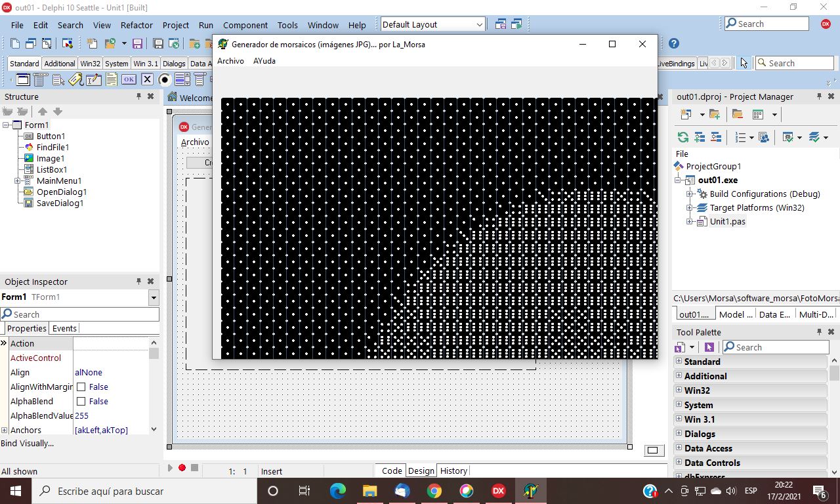The image size is (840, 504).
Task: Click the View Form toolbar icon
Action: (x=31, y=44)
